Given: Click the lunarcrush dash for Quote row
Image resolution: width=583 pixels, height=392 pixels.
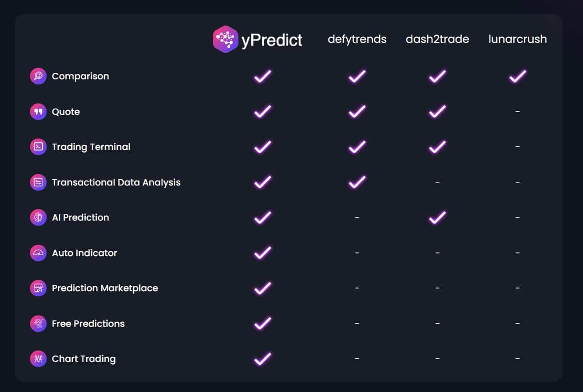Looking at the screenshot, I should [518, 112].
